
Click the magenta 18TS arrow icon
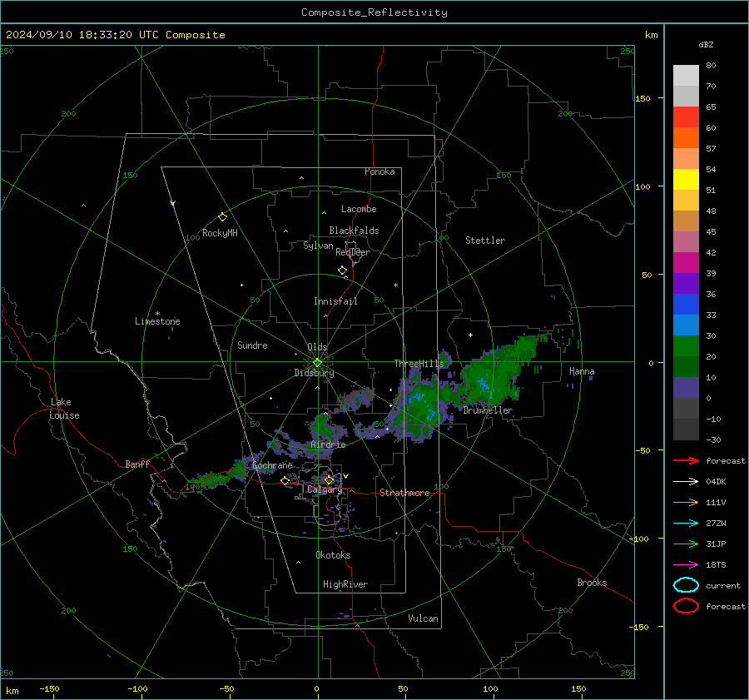tap(686, 565)
